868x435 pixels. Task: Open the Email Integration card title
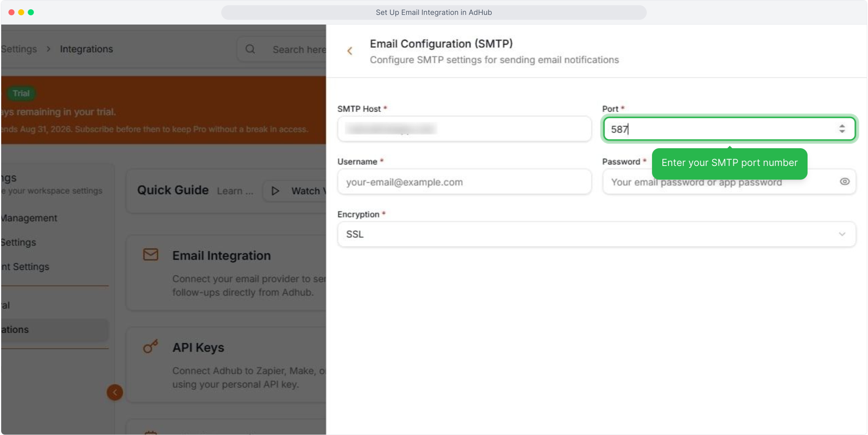point(221,255)
